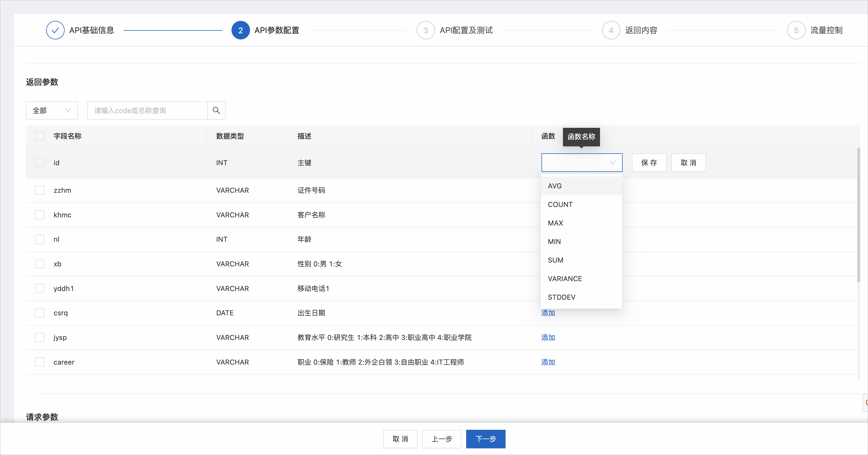Click the 下一步 button

(486, 439)
